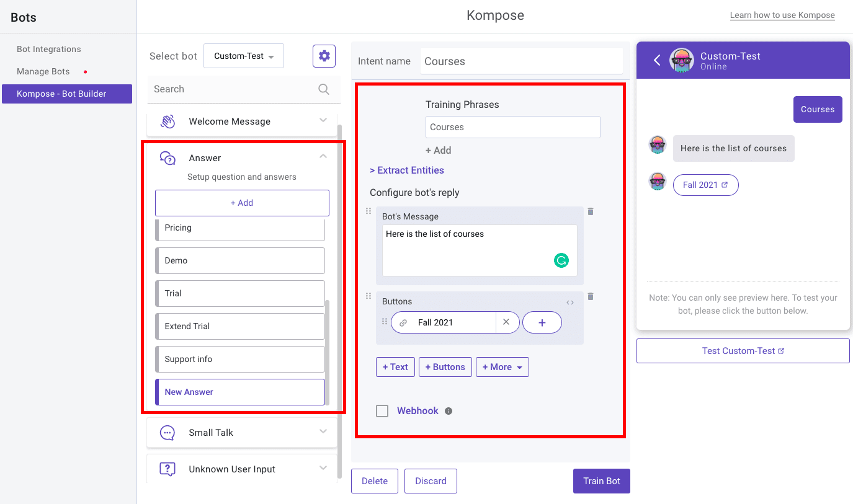Click the plus icon to add another button
This screenshot has height=504, width=853.
[542, 322]
